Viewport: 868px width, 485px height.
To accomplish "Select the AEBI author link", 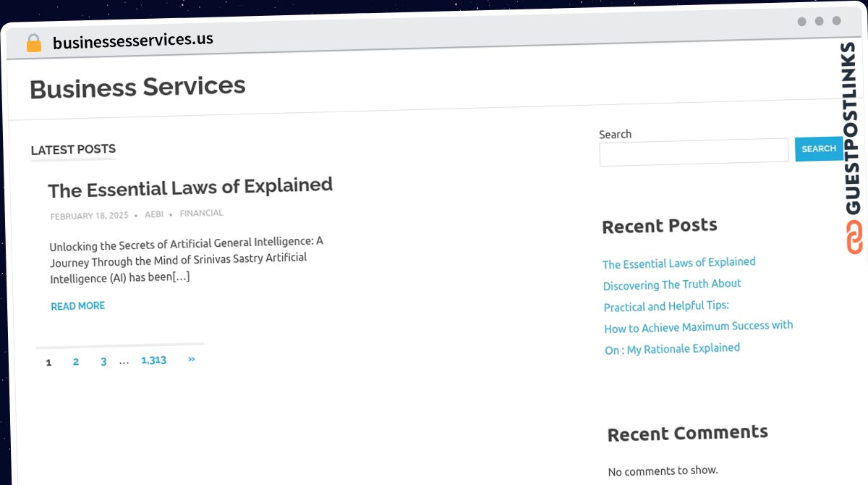I will click(x=154, y=214).
